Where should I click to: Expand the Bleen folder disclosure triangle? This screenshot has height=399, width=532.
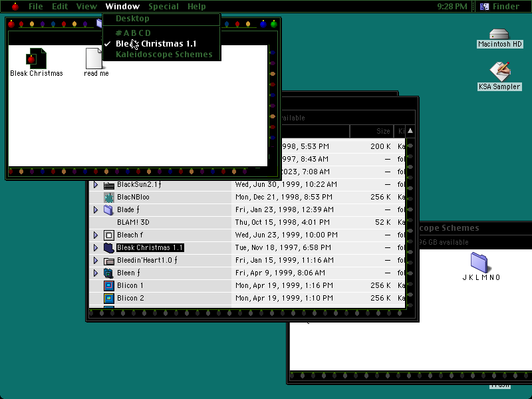point(96,273)
